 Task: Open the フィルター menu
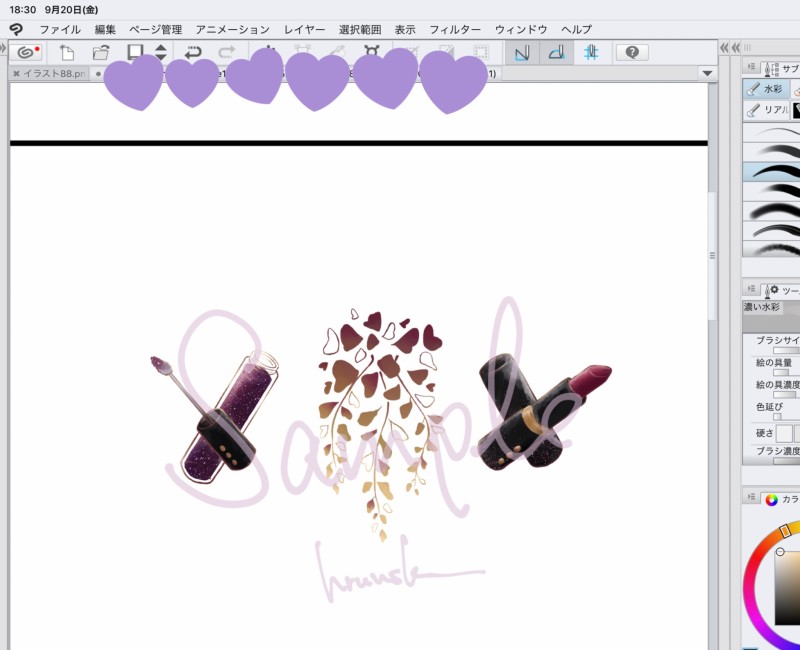coord(455,30)
